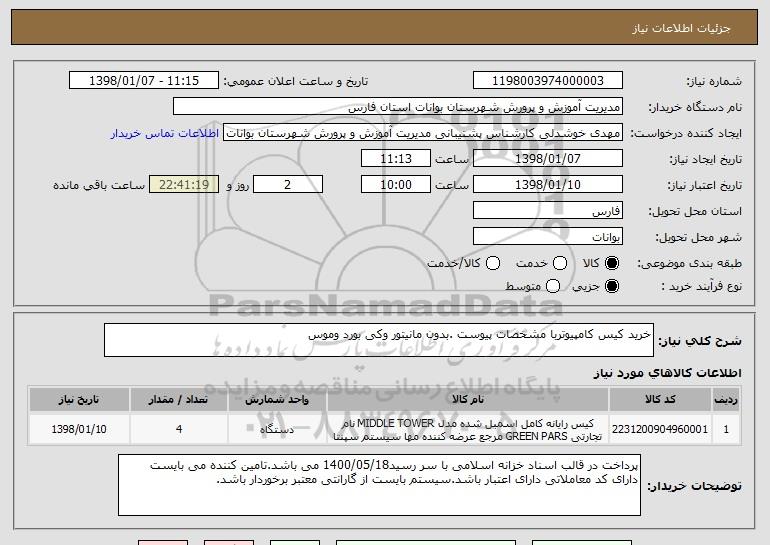Viewport: 770px width, 545px height.
Task: Select the کالا/خدمت radio button
Action: click(493, 263)
